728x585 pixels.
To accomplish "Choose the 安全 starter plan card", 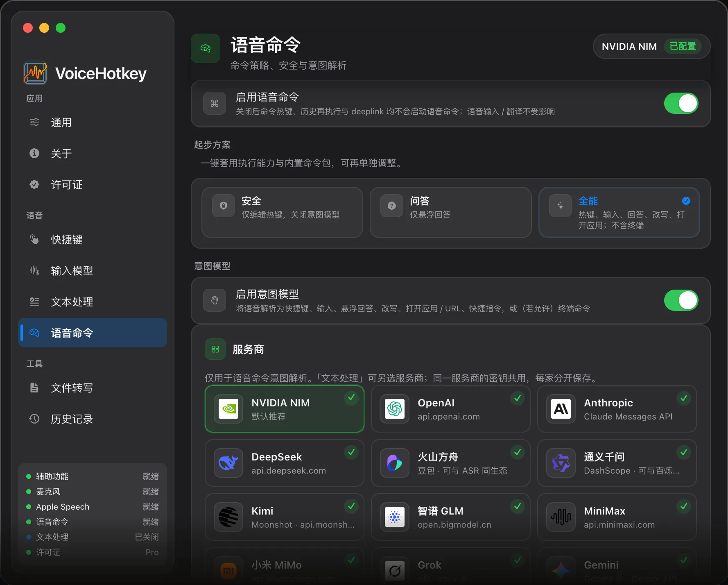I will 283,212.
